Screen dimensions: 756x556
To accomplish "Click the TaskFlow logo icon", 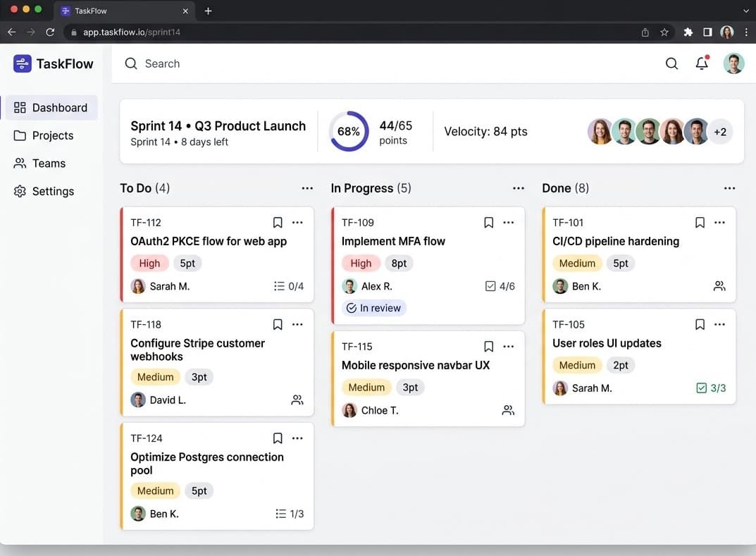I will click(22, 63).
